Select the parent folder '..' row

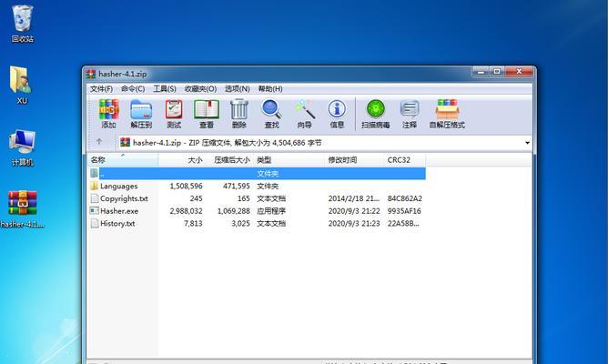(x=257, y=173)
